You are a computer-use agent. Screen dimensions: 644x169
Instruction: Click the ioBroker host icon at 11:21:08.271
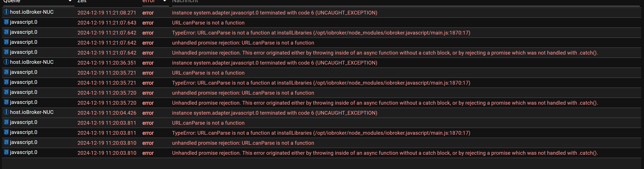point(6,12)
